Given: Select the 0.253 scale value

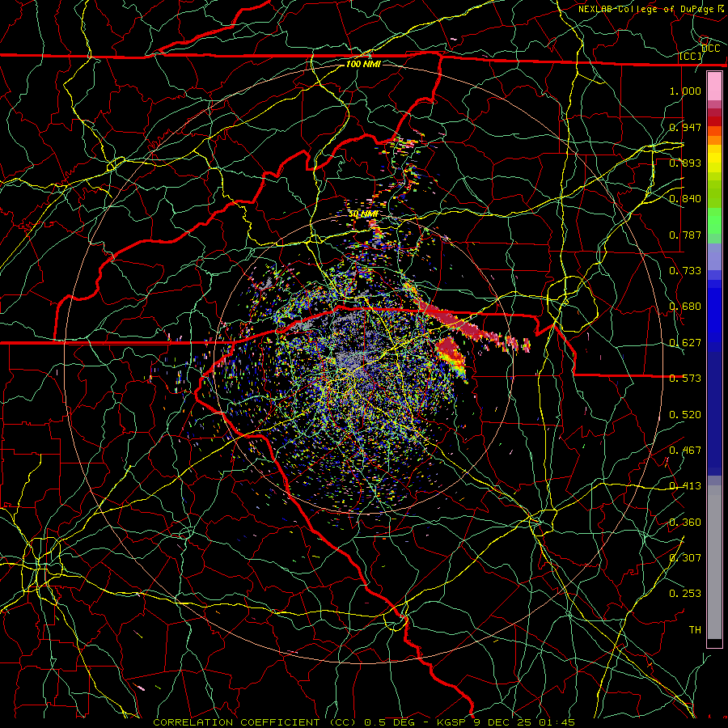Looking at the screenshot, I should pos(685,594).
